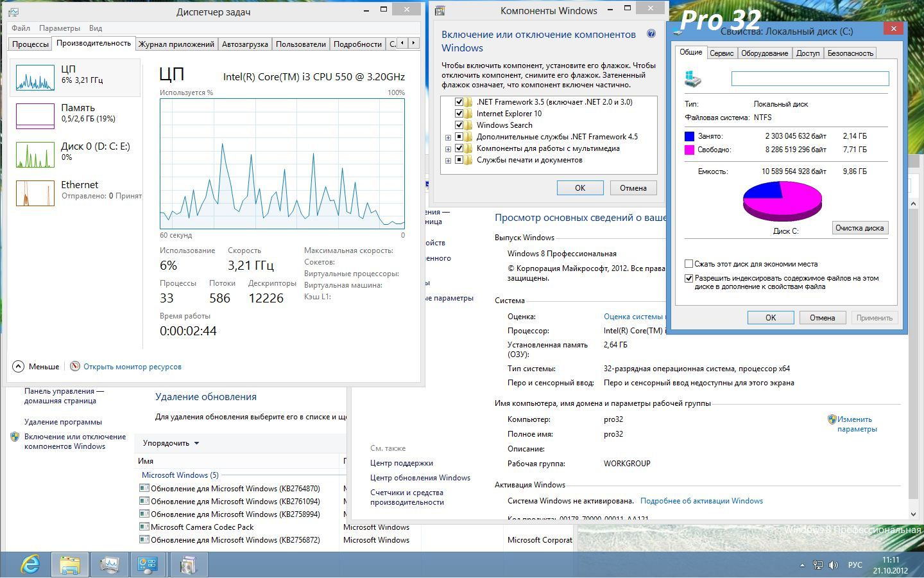924x578 pixels.
Task: Click the folder icon of Windows Search
Action: (469, 125)
